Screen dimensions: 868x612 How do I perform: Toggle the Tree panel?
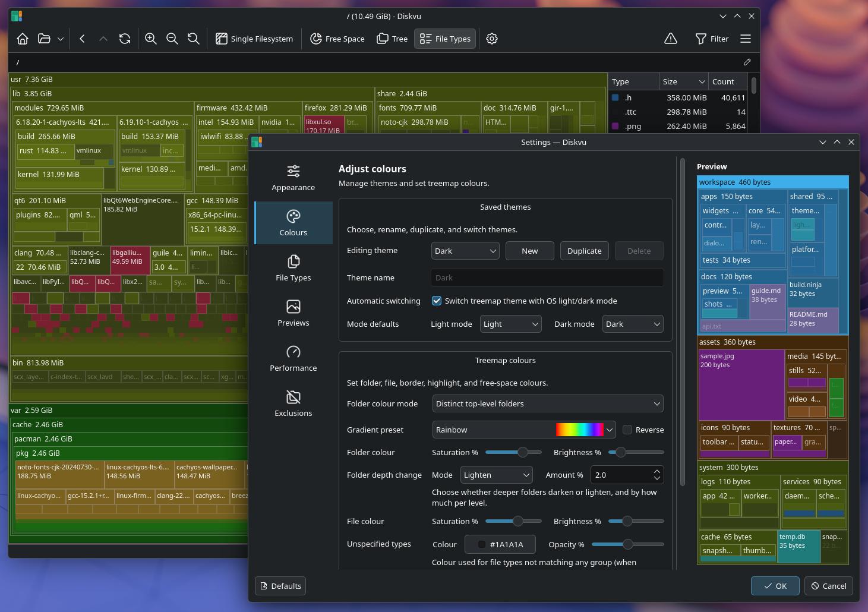(392, 39)
